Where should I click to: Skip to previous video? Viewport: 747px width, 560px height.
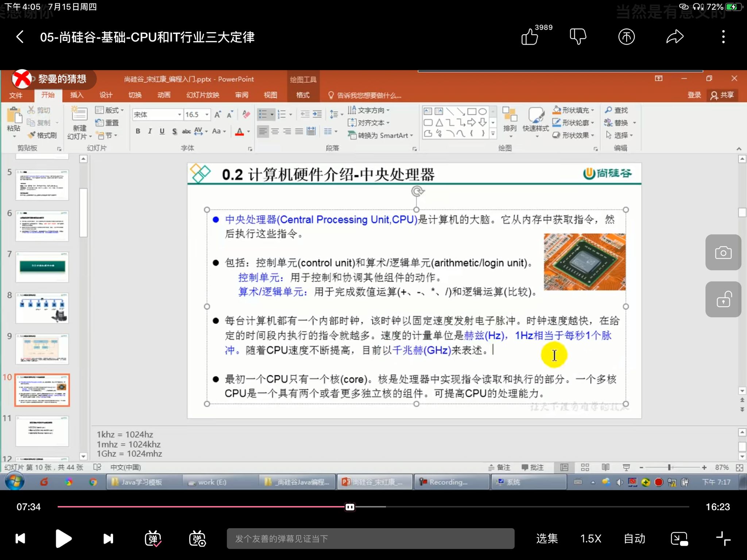coord(20,538)
